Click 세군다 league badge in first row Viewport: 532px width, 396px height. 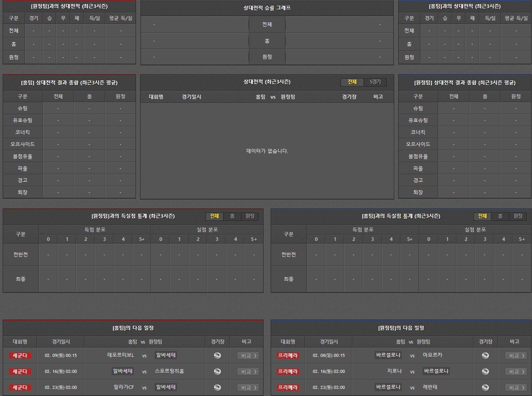click(x=20, y=356)
